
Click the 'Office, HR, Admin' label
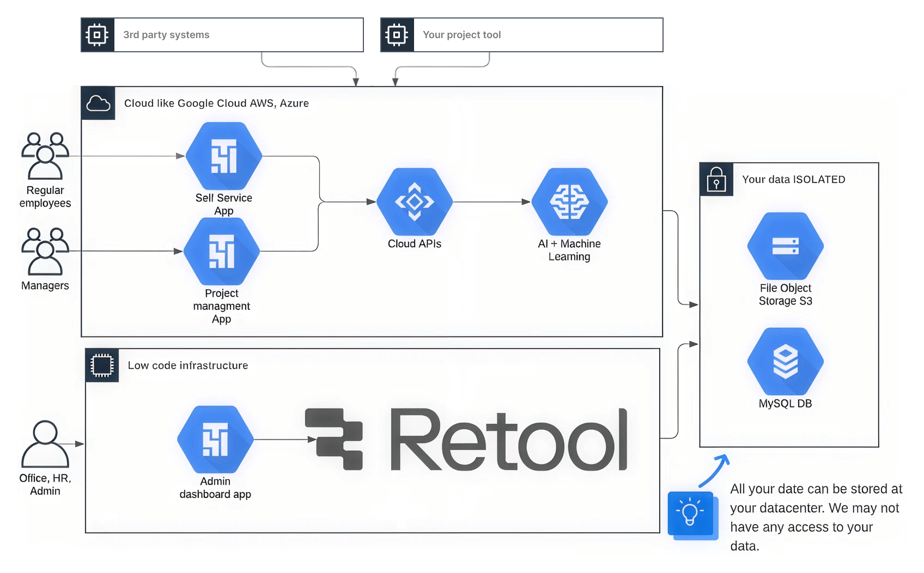(x=45, y=484)
